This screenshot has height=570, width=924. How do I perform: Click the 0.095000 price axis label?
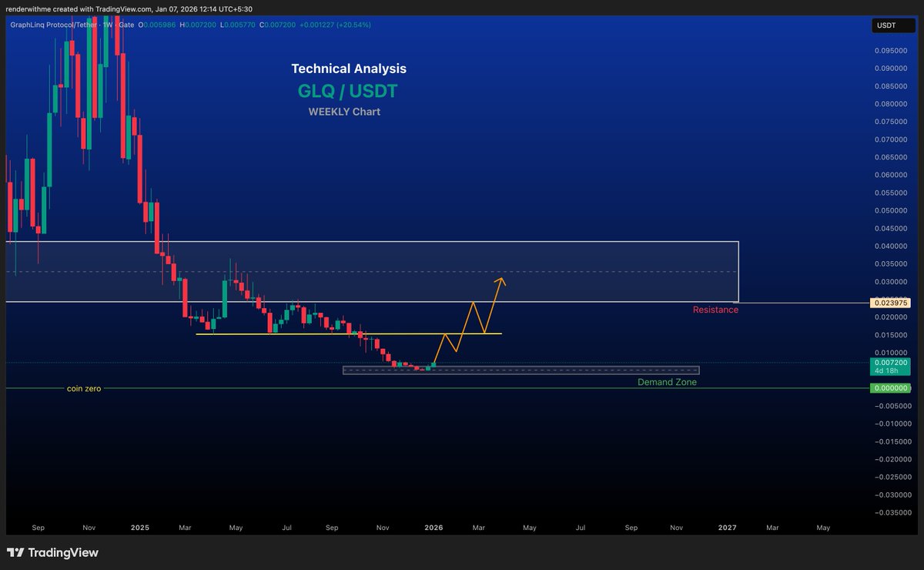pos(890,51)
